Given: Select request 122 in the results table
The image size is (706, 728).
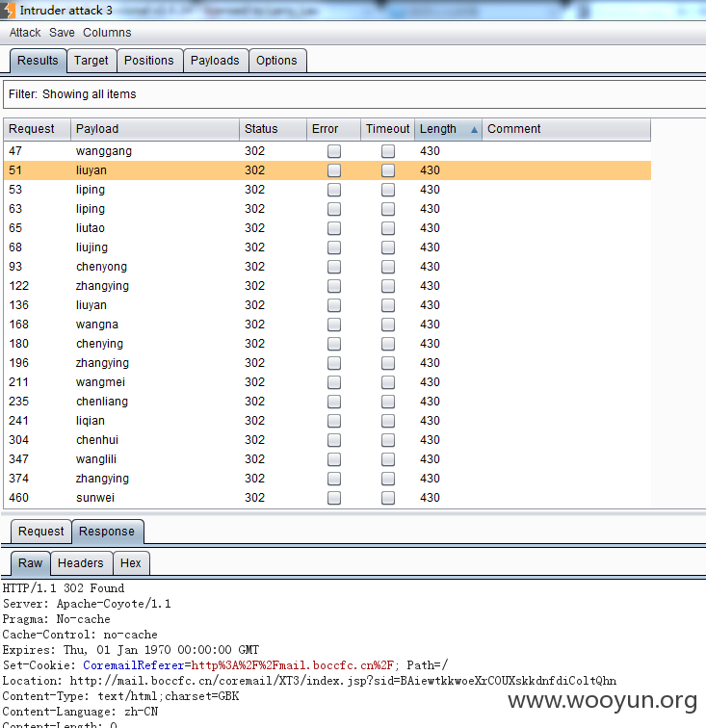Looking at the screenshot, I should 327,286.
